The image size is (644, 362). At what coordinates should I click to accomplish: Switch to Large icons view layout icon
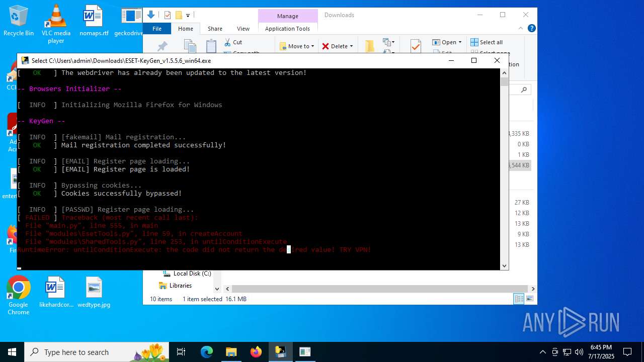(x=529, y=299)
